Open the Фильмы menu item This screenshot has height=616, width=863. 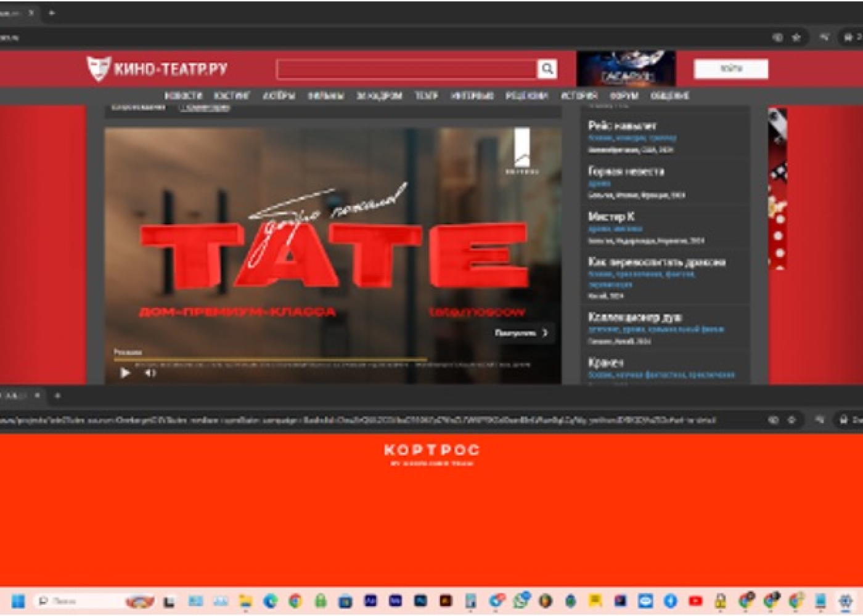[325, 96]
